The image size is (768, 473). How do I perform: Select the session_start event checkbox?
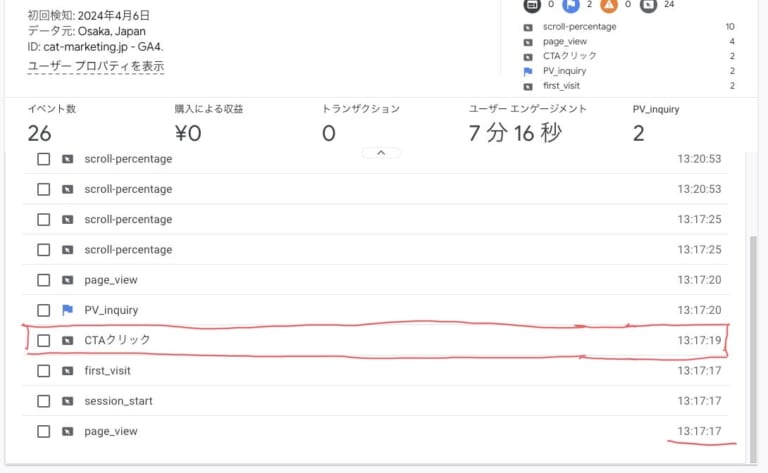coord(43,401)
